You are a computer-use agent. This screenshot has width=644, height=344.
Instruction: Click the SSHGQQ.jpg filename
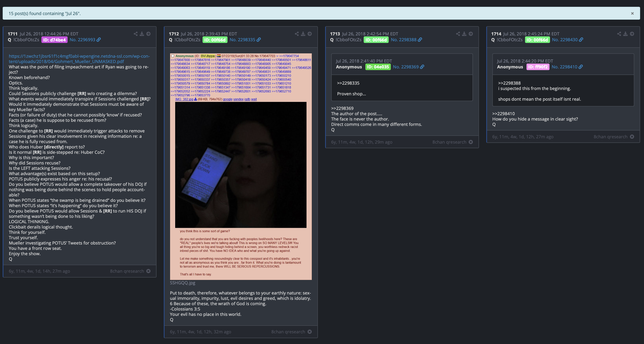(182, 283)
